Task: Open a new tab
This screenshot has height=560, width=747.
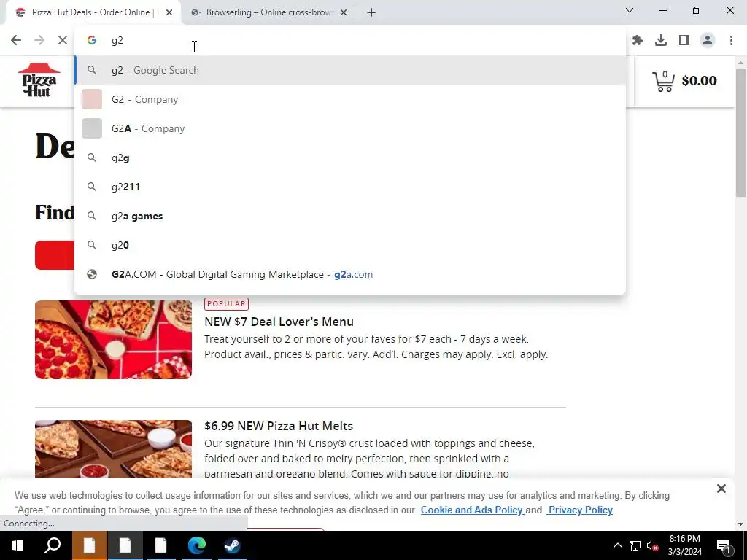Action: [x=371, y=12]
